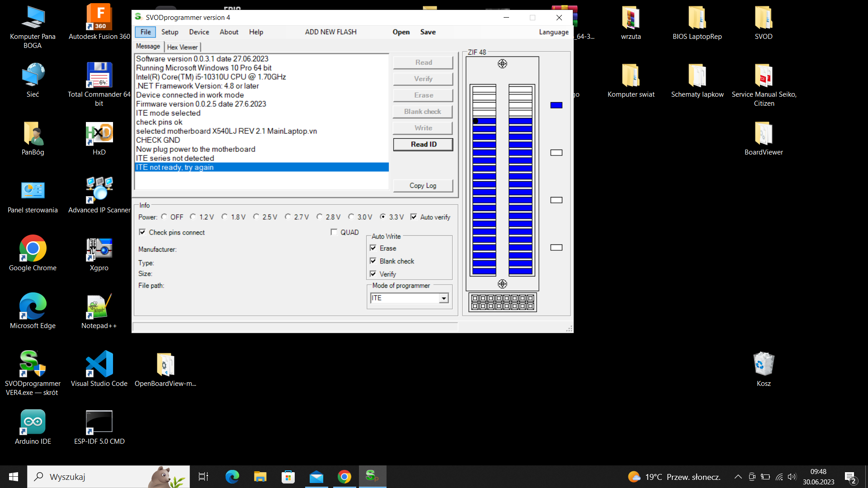Screen dimensions: 868x488
Task: Click SVODprogrammer icon in taskbar
Action: point(373,476)
